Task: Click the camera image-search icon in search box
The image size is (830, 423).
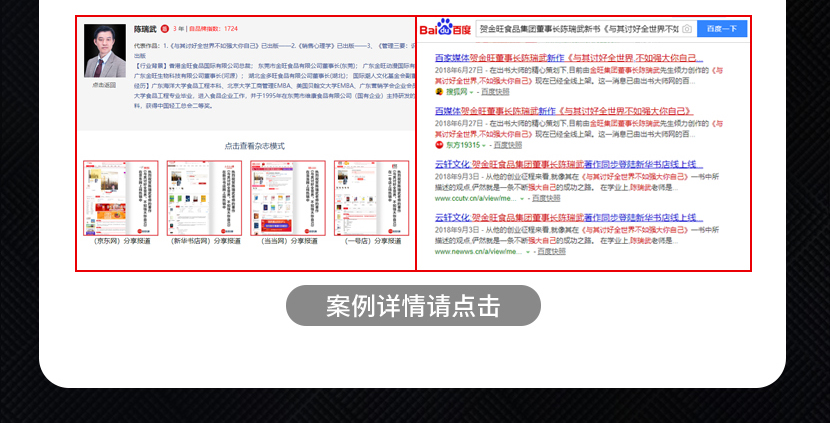Action: click(x=687, y=29)
